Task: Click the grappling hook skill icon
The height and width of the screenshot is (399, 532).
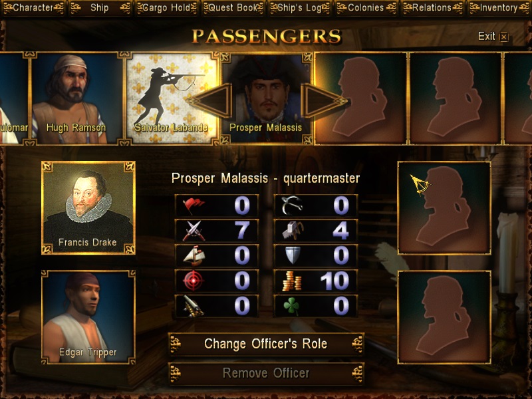Action: [292, 205]
